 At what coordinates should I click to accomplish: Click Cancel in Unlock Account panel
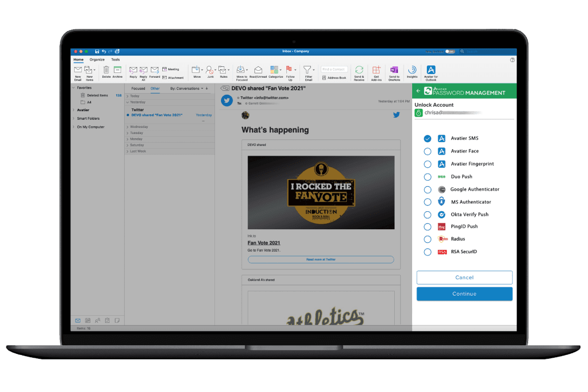464,278
